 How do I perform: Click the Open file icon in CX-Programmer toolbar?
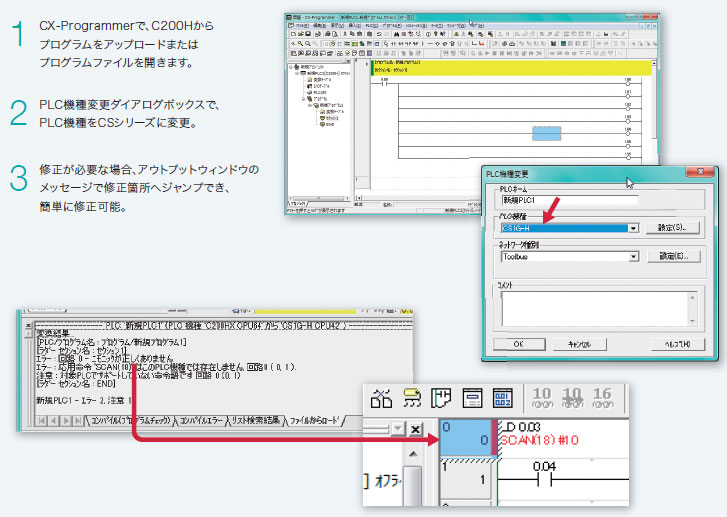coord(301,34)
